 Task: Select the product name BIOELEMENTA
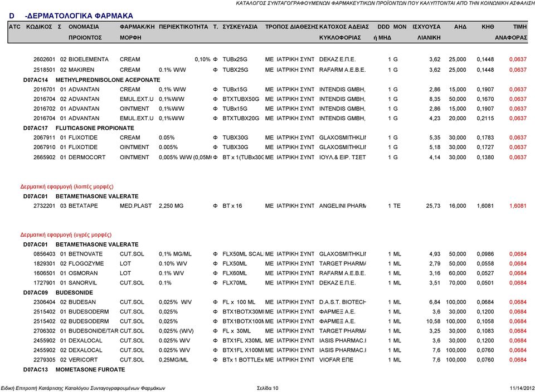coord(89,60)
